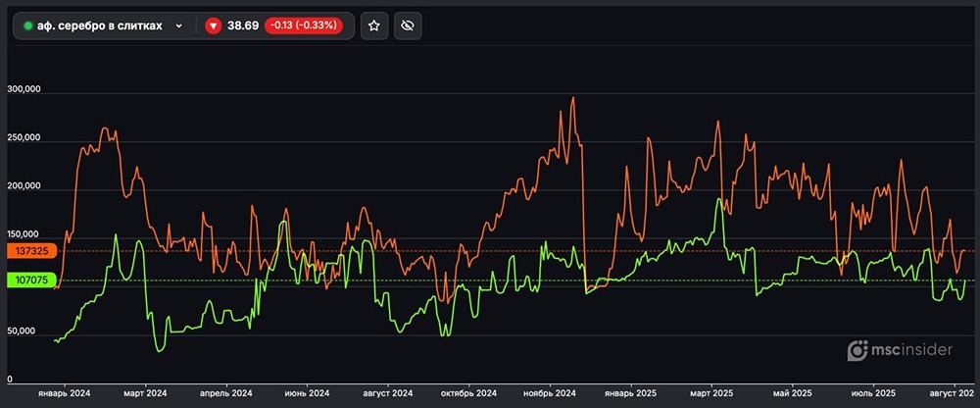The width and height of the screenshot is (980, 408).
Task: Click the red -0.13 (-0.33%) change badge
Action: (307, 25)
